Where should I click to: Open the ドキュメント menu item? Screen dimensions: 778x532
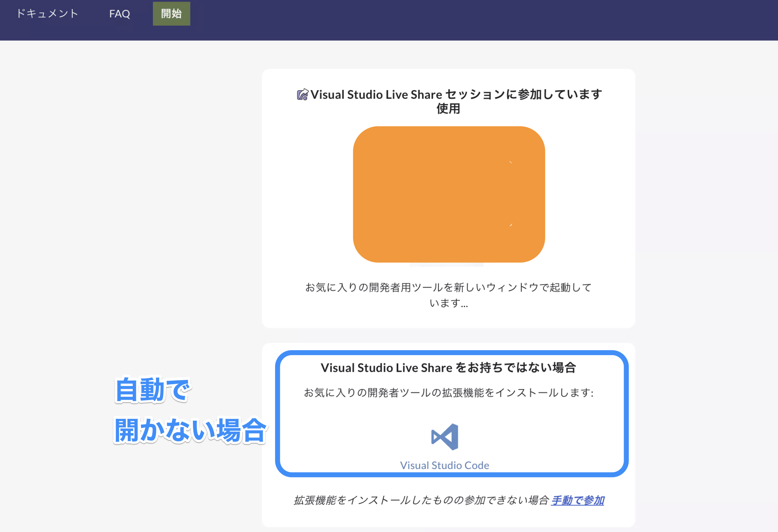pos(47,13)
